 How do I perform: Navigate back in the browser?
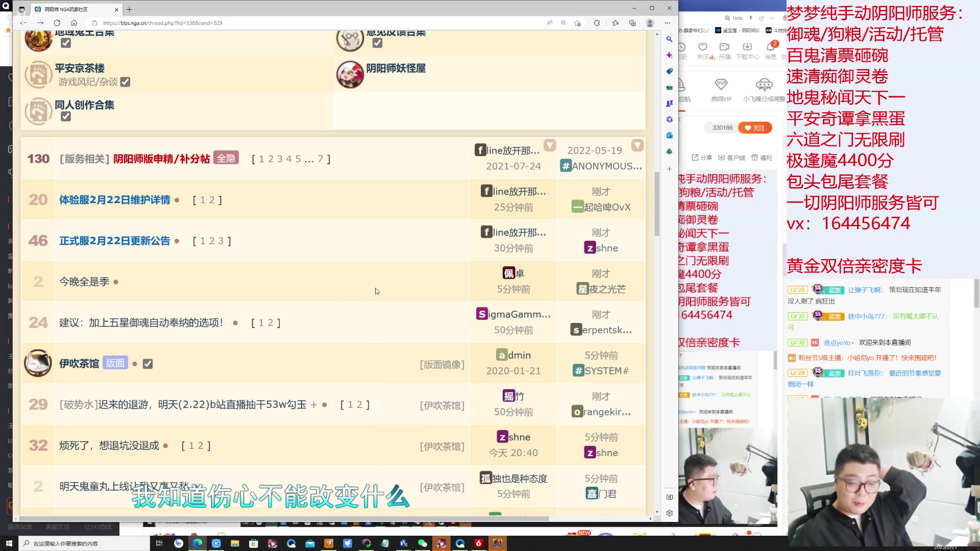[23, 23]
